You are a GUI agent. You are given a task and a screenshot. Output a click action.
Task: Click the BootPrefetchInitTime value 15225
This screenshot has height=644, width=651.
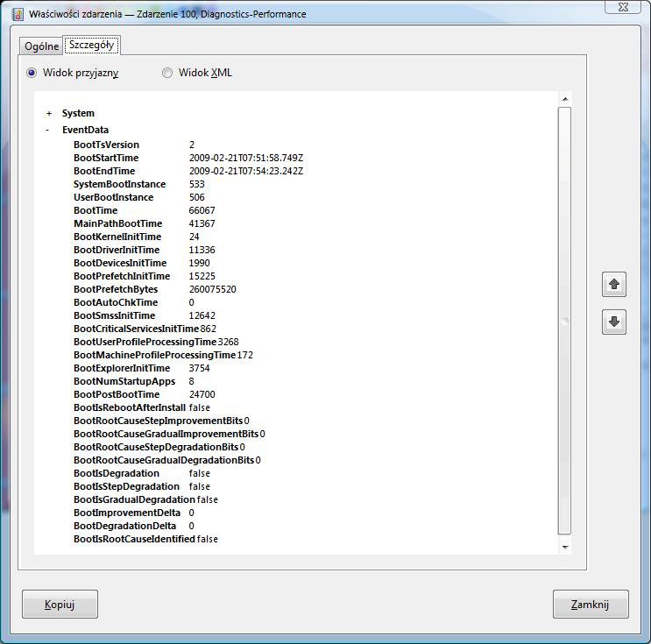(202, 277)
